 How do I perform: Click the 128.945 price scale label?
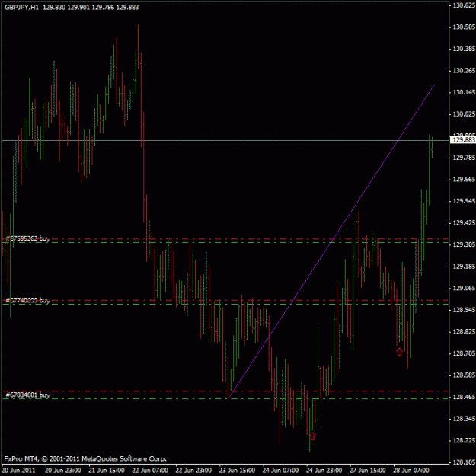coord(464,310)
